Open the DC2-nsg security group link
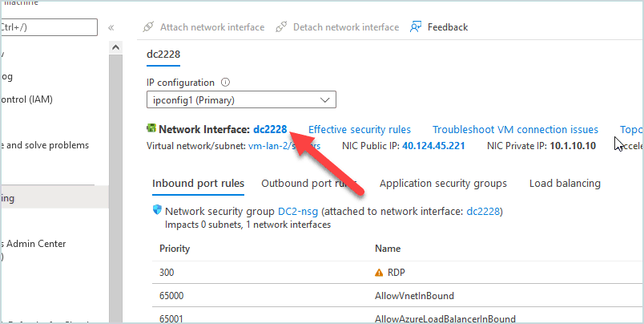 [x=298, y=212]
